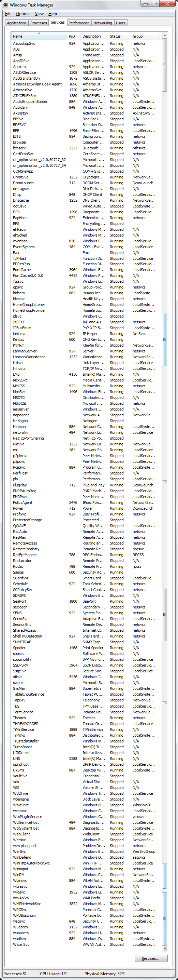Switch to the Networking tab
The height and width of the screenshot is (980, 178).
pos(103,23)
